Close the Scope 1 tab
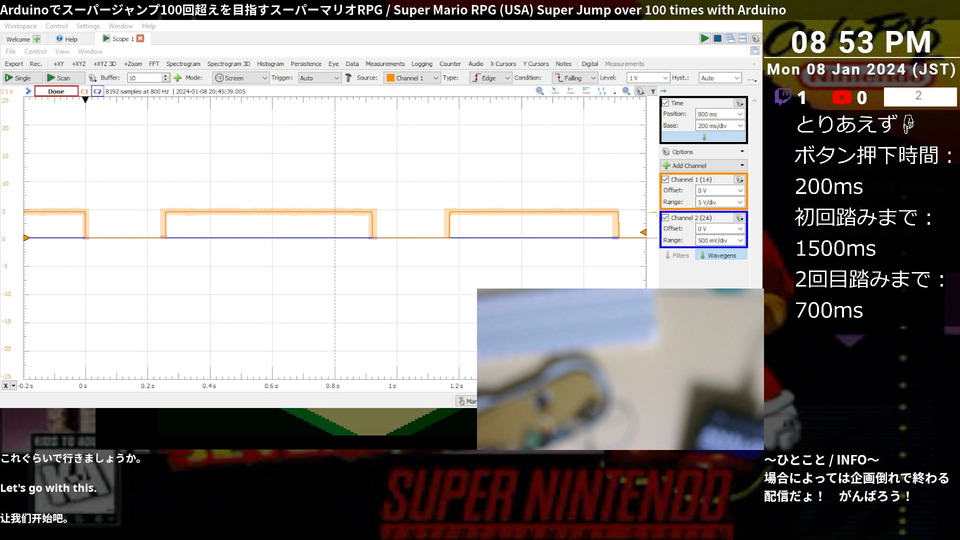This screenshot has width=960, height=540. pos(140,39)
